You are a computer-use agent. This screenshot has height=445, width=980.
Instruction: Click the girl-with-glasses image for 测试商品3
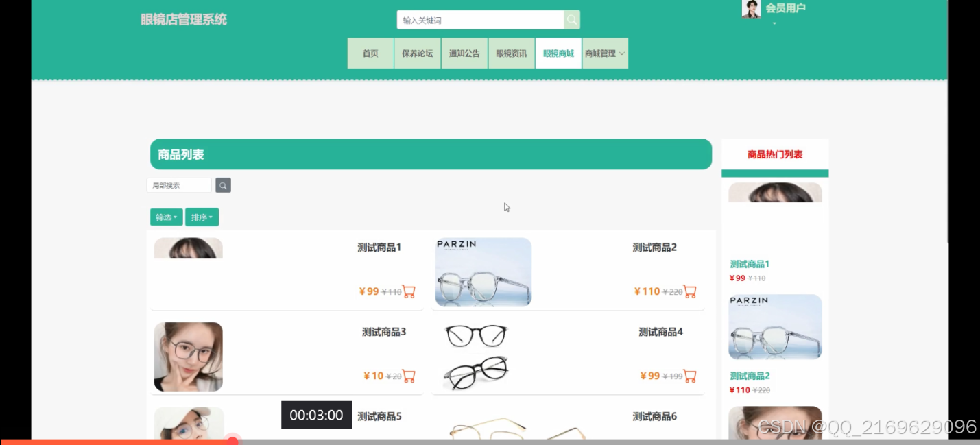189,357
